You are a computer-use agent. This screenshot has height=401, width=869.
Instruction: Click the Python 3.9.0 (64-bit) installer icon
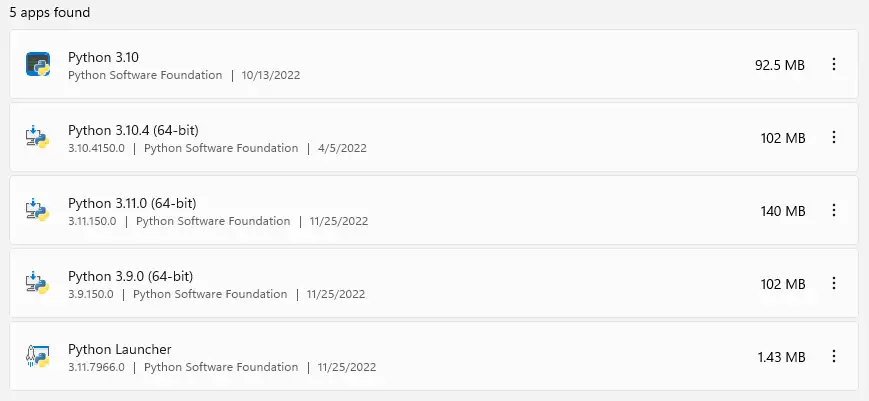(x=38, y=284)
